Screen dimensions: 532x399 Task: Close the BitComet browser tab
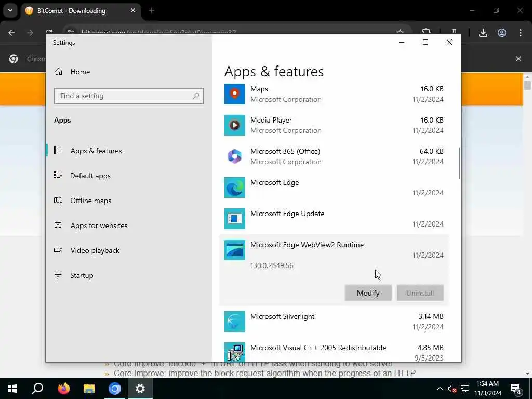coord(133,11)
